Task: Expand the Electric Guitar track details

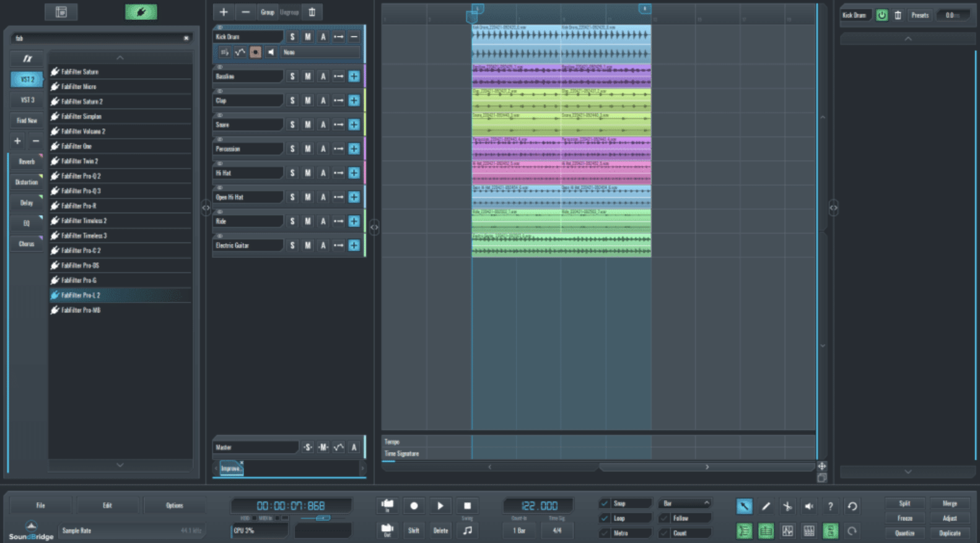Action: coord(354,245)
